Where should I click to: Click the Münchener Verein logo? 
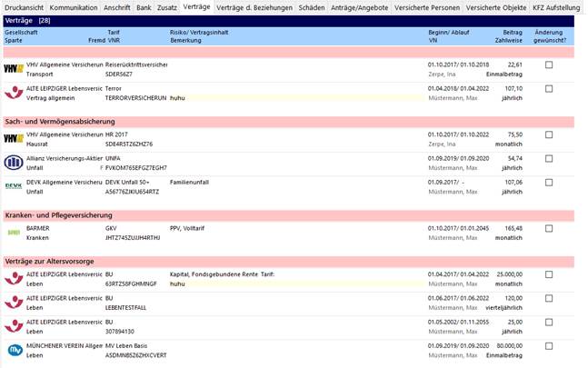pyautogui.click(x=14, y=350)
